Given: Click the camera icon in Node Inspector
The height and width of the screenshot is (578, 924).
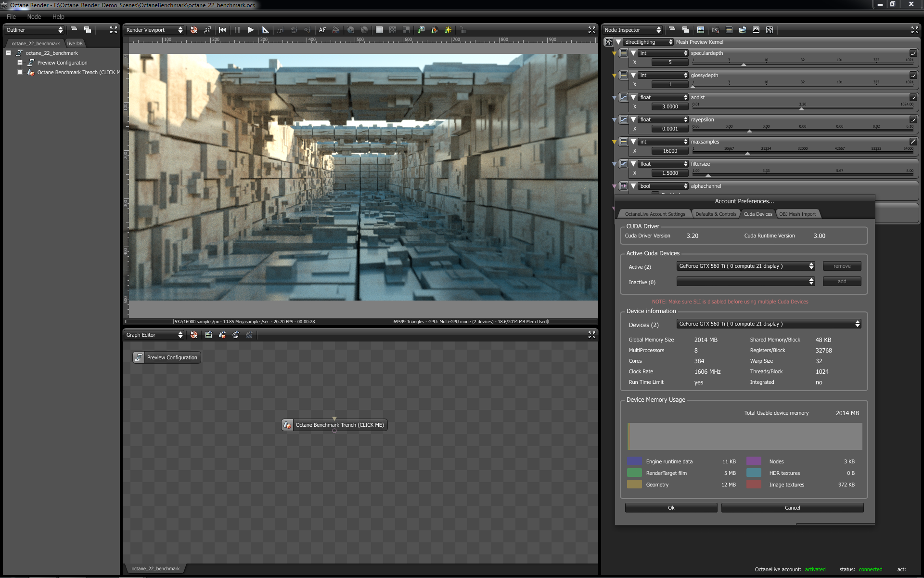Looking at the screenshot, I should (x=715, y=30).
